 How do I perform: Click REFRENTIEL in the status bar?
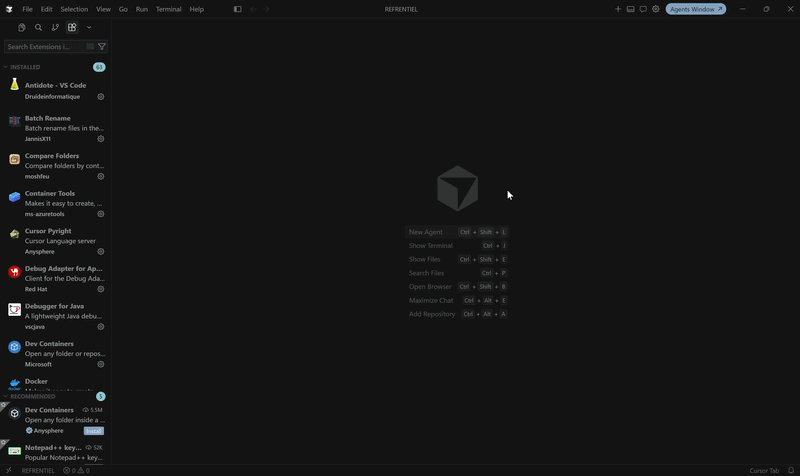point(38,470)
